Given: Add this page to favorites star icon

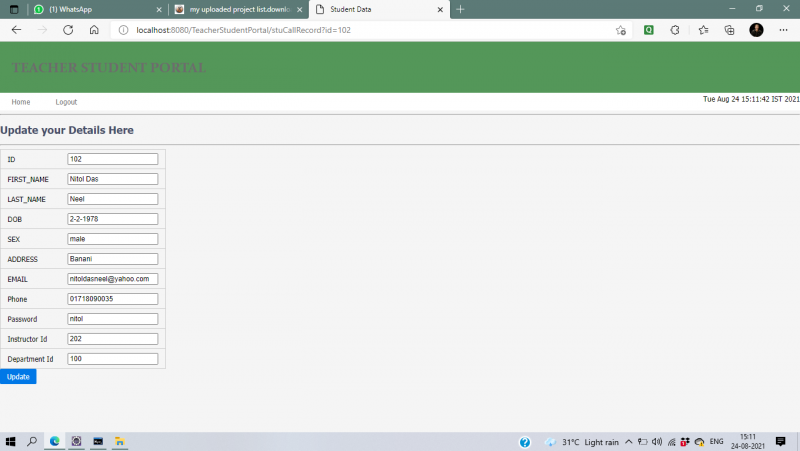Looking at the screenshot, I should pyautogui.click(x=620, y=30).
